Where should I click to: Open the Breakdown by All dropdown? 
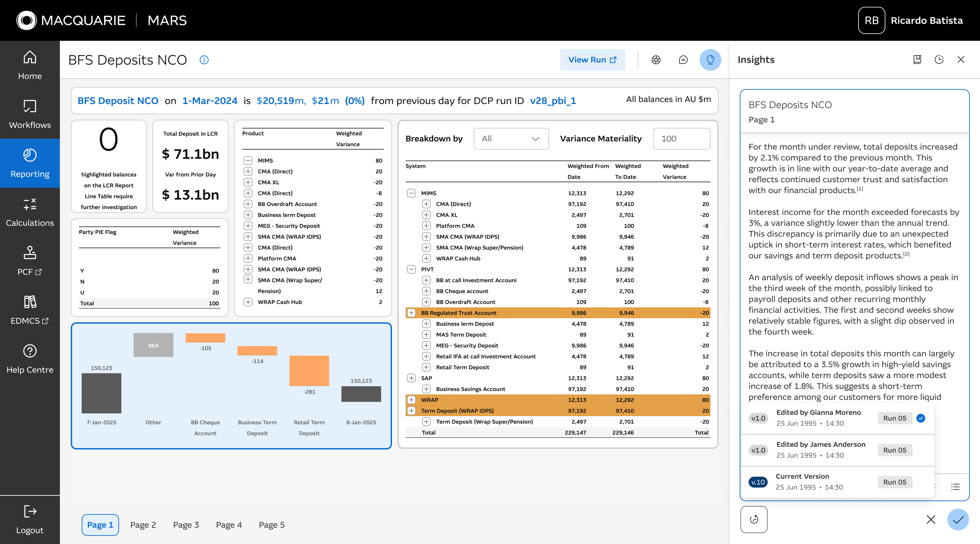pyautogui.click(x=511, y=139)
